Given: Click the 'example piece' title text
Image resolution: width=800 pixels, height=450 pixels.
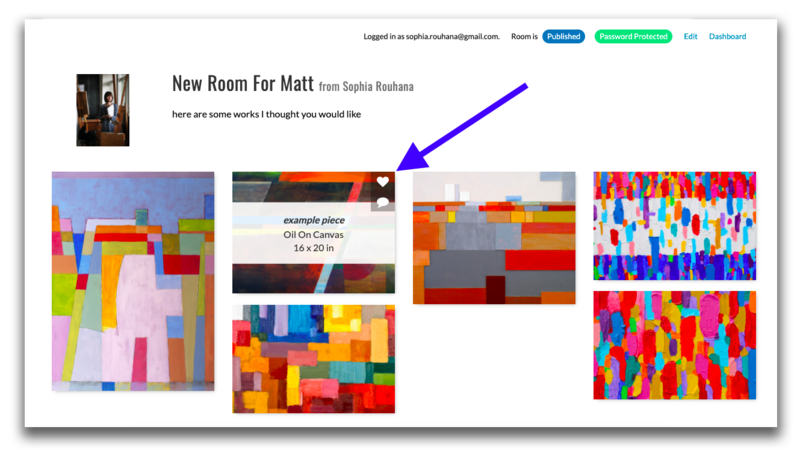Looking at the screenshot, I should pos(313,219).
